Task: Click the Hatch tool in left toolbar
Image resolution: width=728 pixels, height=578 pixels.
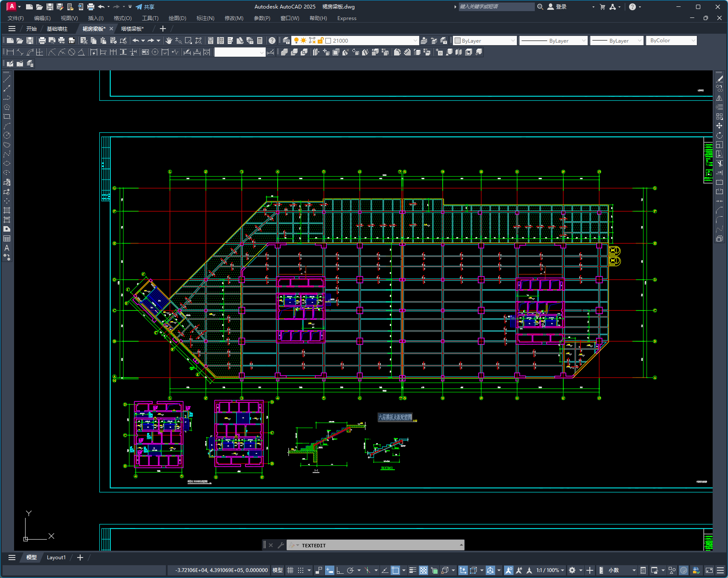Action: point(7,210)
